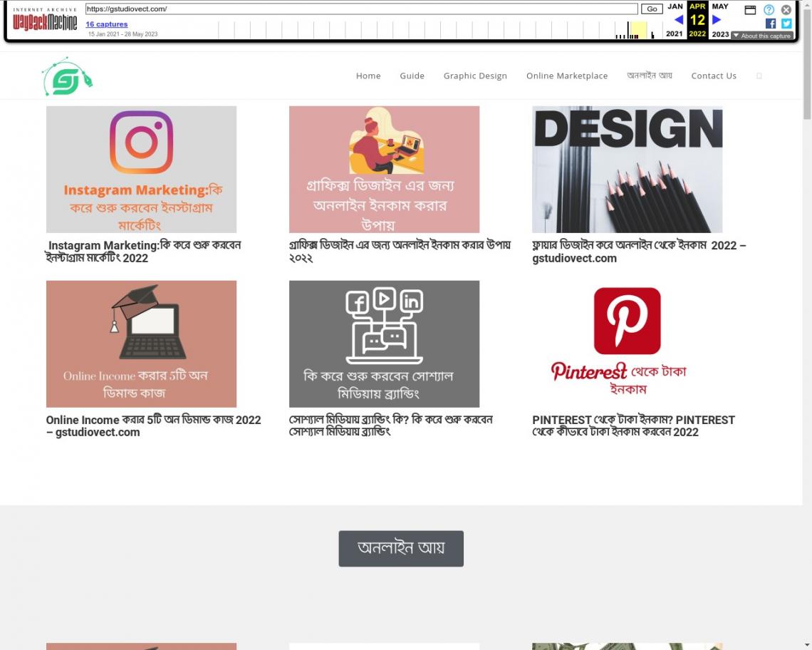Close the Wayback Machine toolbar
The width and height of the screenshot is (812, 650).
(x=786, y=10)
